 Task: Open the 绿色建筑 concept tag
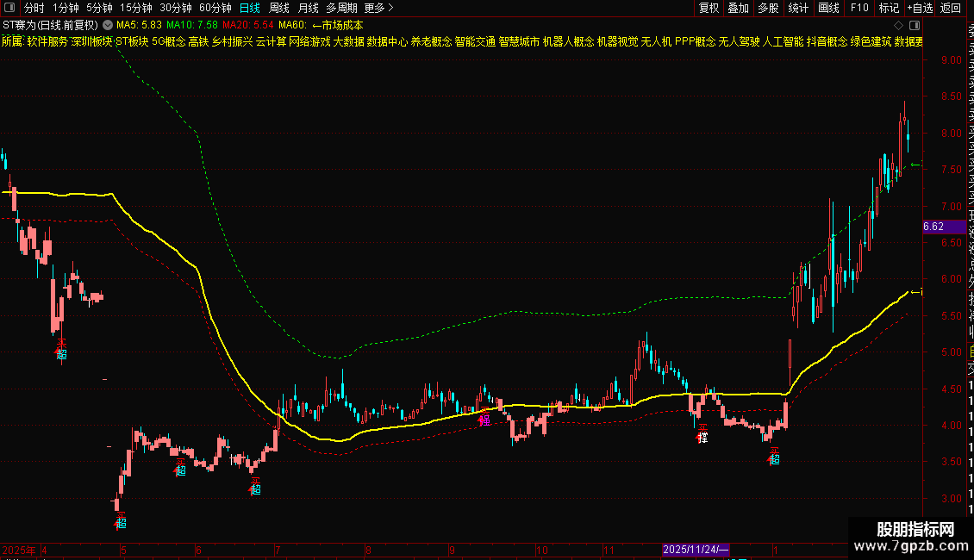[871, 41]
